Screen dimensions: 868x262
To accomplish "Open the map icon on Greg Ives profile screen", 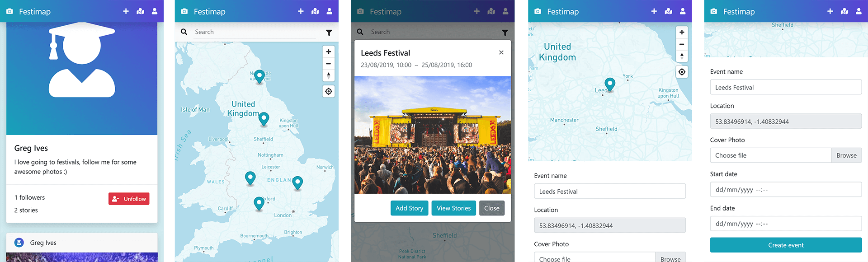I will (x=141, y=11).
